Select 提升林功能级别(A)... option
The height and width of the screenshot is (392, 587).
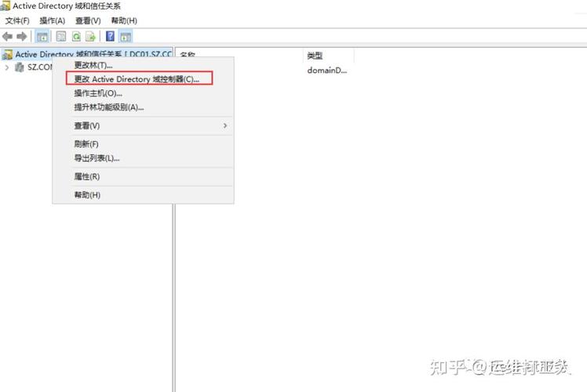(143, 107)
